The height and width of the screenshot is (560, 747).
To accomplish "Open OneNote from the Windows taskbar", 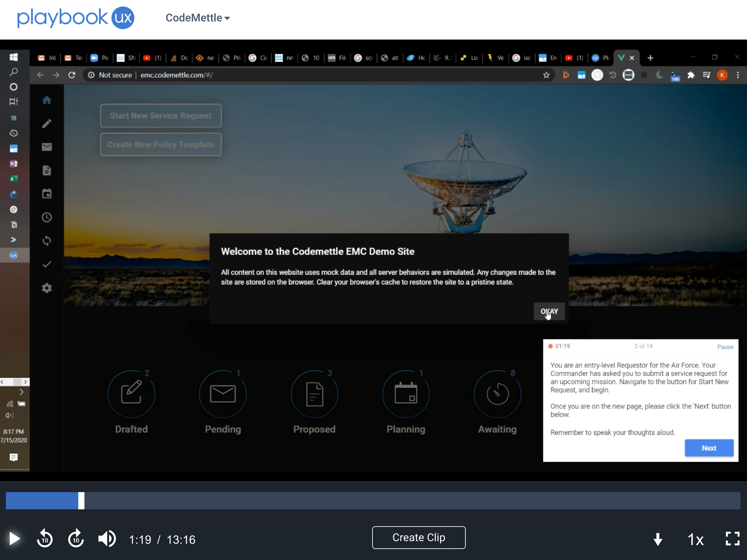I will 14,163.
